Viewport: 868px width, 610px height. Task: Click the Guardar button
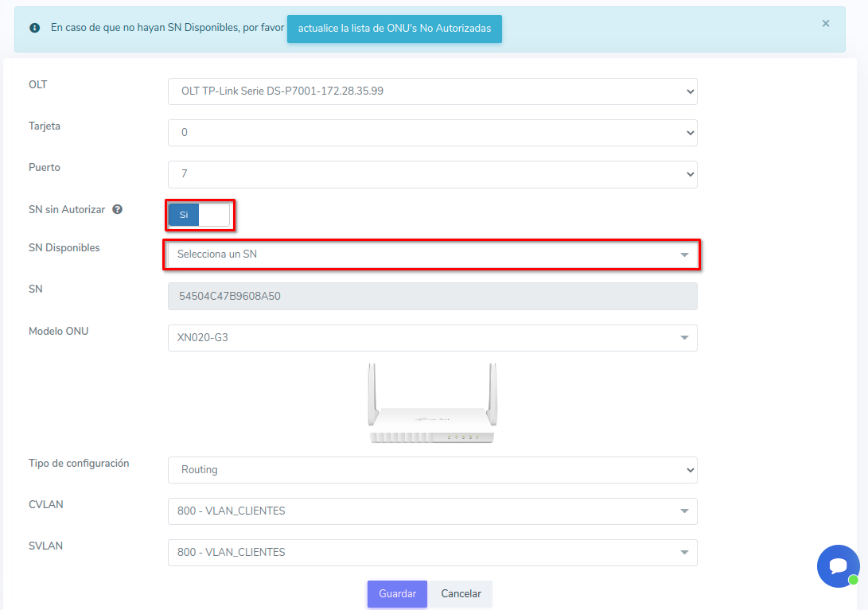coord(397,594)
